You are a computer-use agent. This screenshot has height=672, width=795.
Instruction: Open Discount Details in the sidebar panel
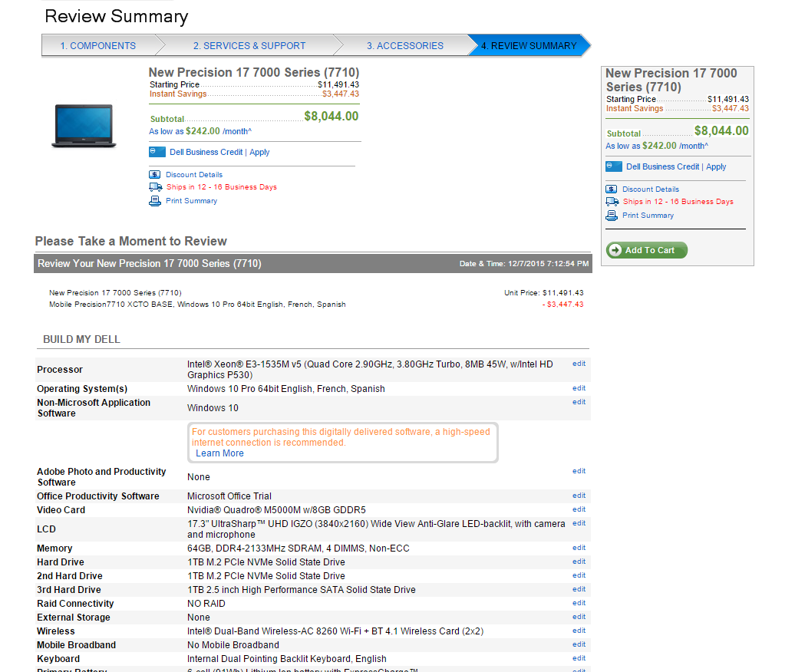click(651, 189)
